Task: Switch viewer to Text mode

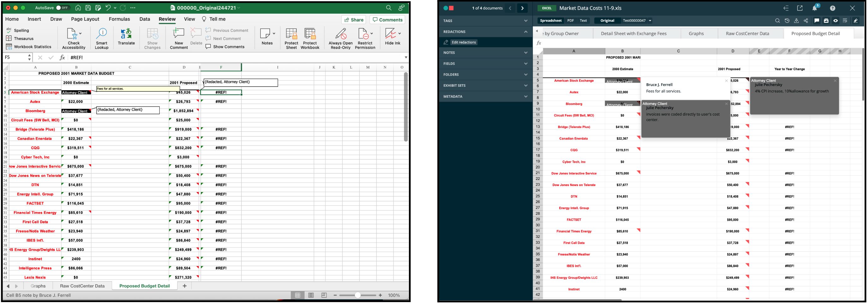Action: click(583, 21)
